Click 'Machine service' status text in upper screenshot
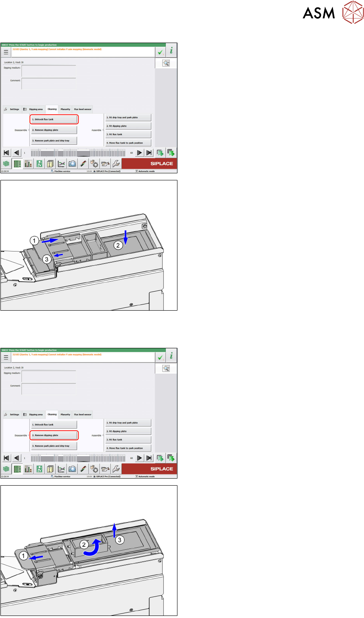The width and height of the screenshot is (364, 618). click(x=62, y=171)
